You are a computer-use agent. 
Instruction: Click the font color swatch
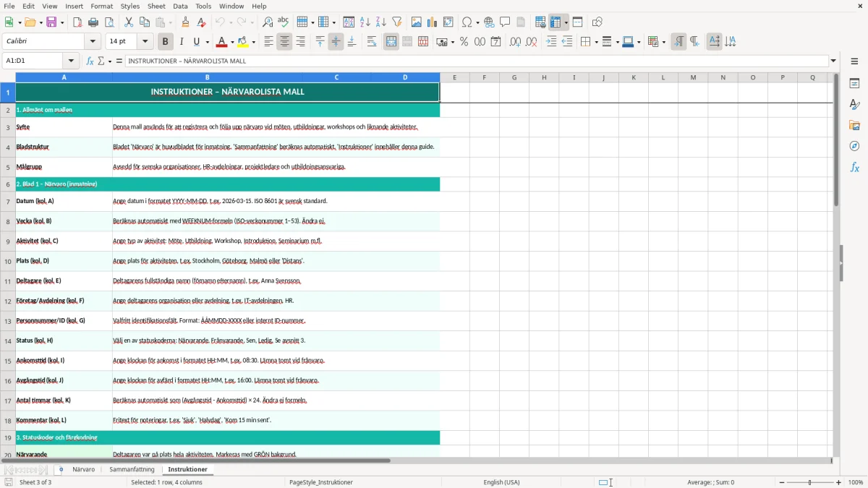[221, 42]
